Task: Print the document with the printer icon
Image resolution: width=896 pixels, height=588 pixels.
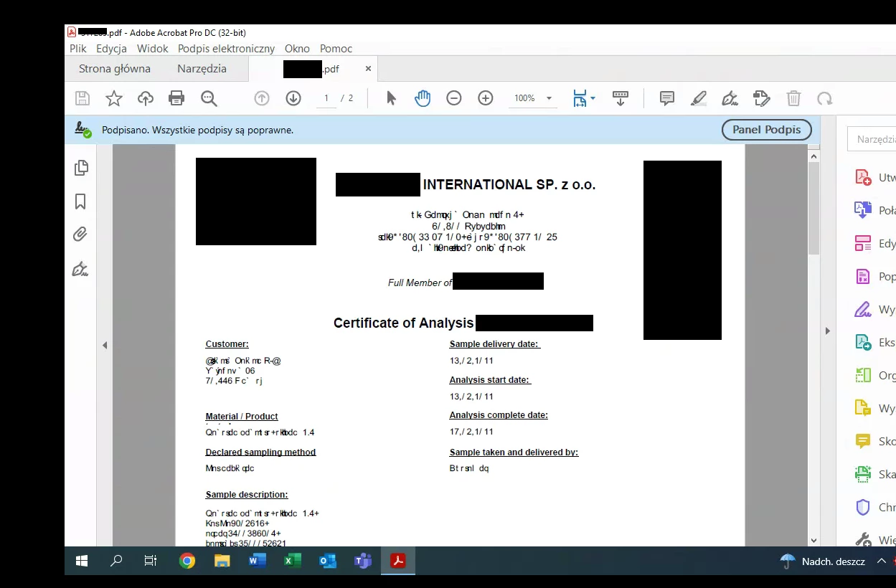Action: [x=176, y=98]
